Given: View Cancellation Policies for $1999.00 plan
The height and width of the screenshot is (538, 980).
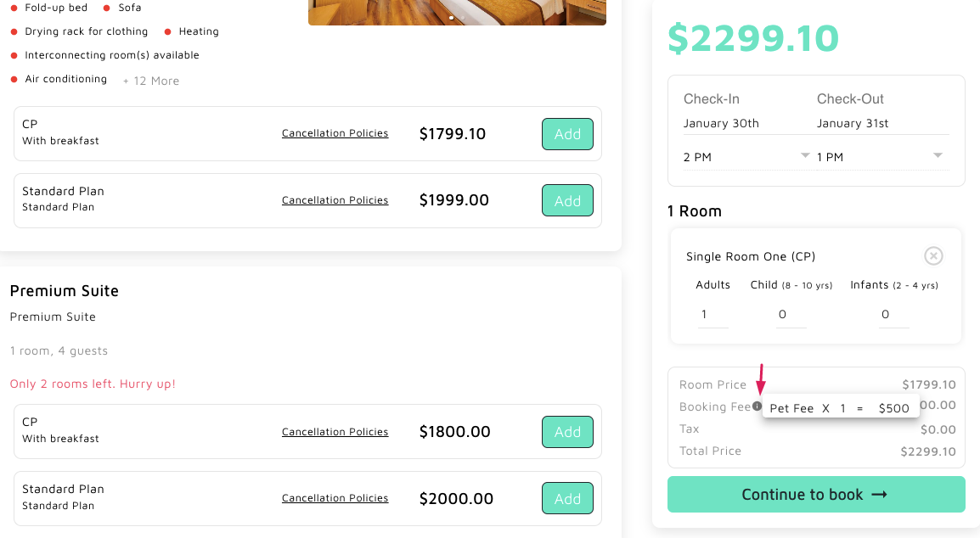Looking at the screenshot, I should (335, 200).
